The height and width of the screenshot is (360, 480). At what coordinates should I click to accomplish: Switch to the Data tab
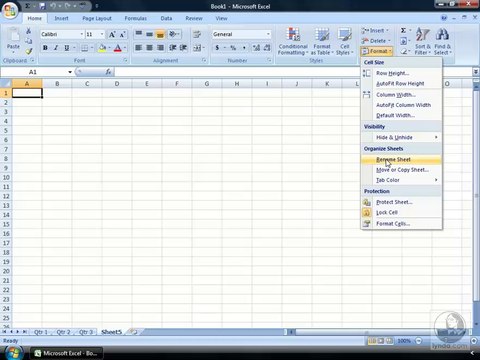click(x=166, y=19)
